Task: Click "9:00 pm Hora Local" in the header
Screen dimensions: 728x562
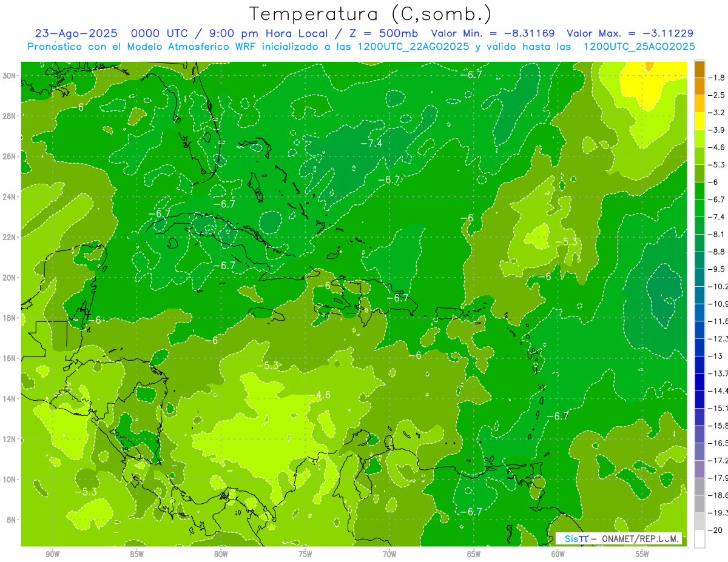Action: coord(268,33)
